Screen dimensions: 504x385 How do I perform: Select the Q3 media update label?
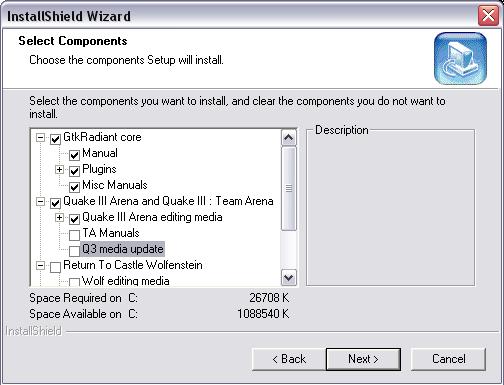(x=123, y=249)
